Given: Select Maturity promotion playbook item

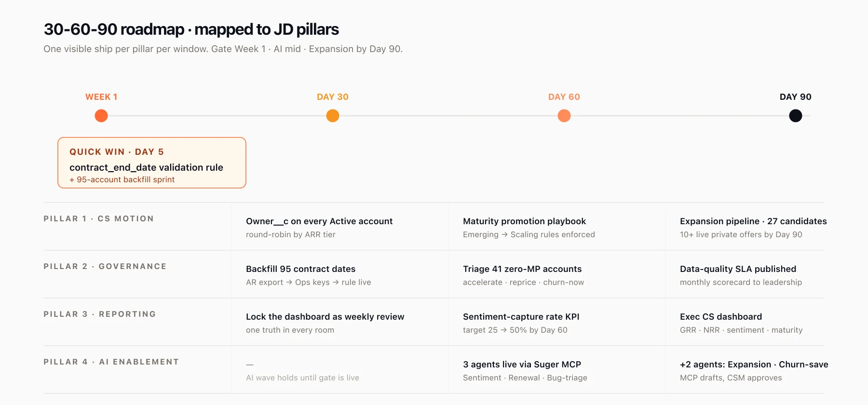Looking at the screenshot, I should tap(524, 221).
